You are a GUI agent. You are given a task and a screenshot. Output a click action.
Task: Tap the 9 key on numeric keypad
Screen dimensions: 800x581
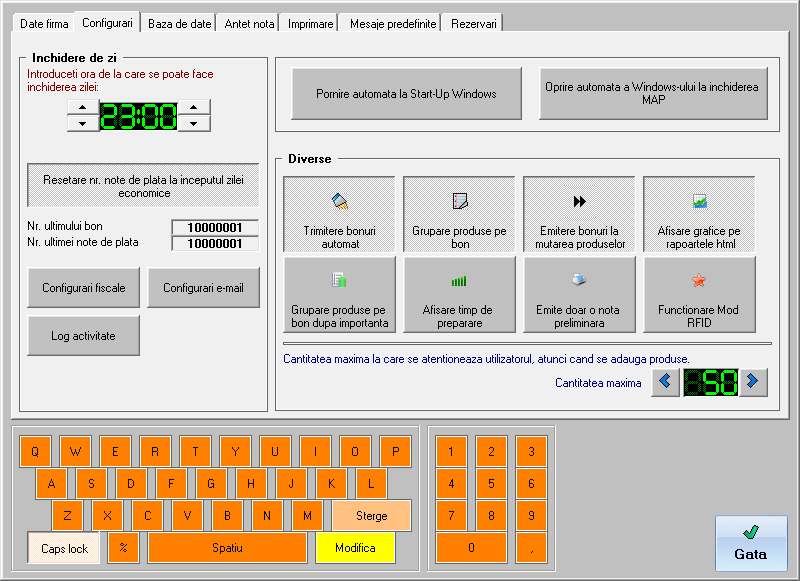[531, 516]
